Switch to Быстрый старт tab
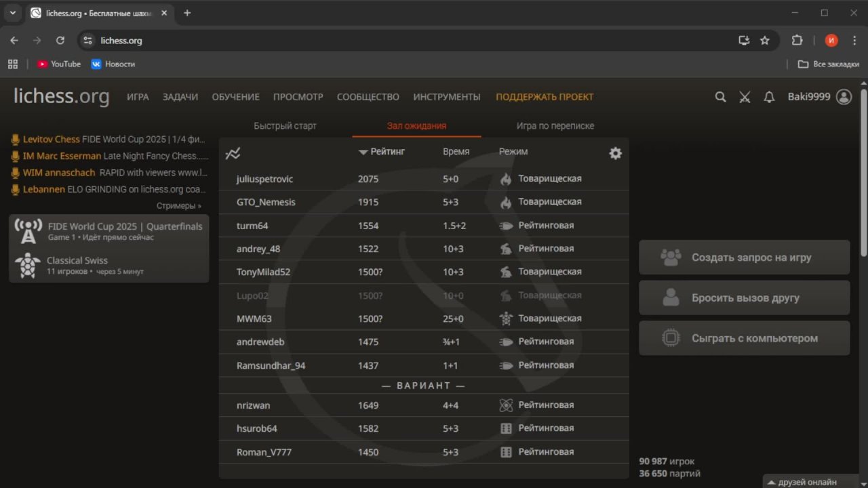 point(285,125)
